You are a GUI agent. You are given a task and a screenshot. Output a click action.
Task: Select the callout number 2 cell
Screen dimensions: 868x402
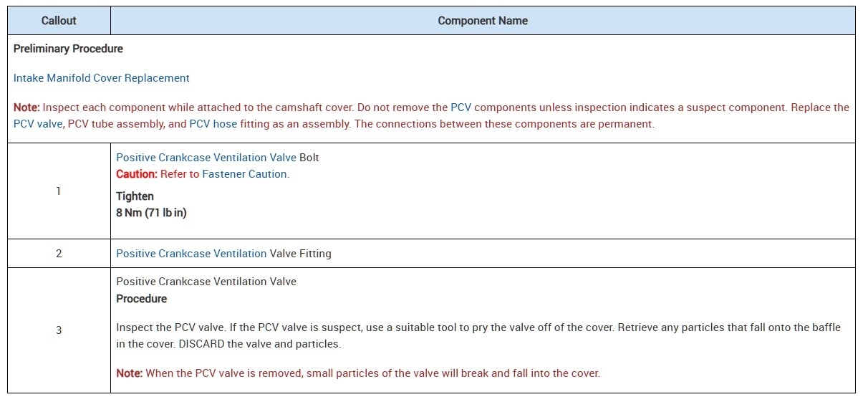[x=59, y=254]
